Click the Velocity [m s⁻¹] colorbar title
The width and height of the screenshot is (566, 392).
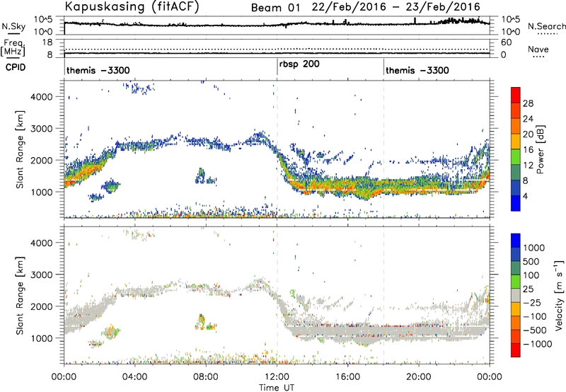pos(559,295)
